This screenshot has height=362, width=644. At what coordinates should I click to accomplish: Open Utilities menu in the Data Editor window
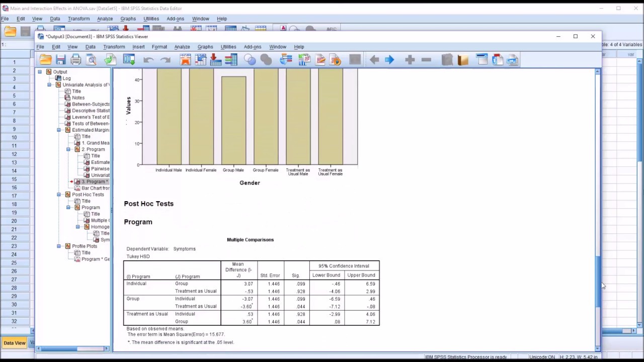[x=151, y=19]
